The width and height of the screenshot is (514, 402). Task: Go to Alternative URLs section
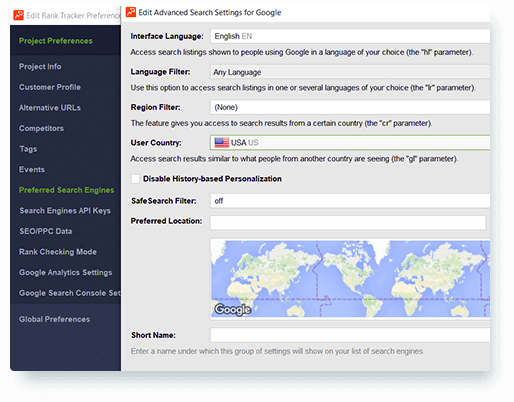pyautogui.click(x=50, y=108)
